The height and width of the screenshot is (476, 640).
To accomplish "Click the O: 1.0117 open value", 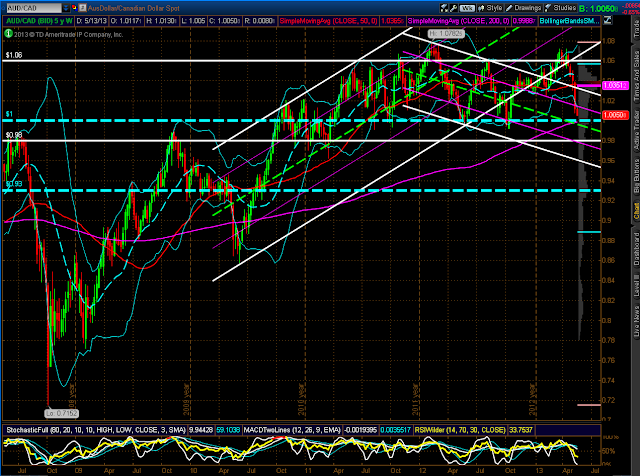I will point(126,21).
